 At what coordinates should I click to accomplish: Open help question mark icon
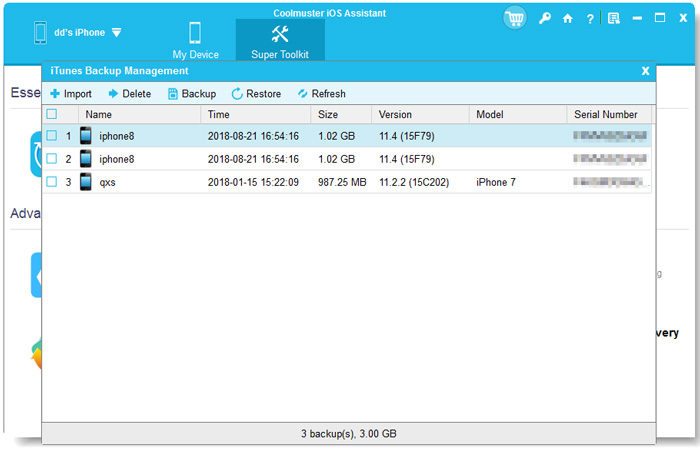click(590, 19)
